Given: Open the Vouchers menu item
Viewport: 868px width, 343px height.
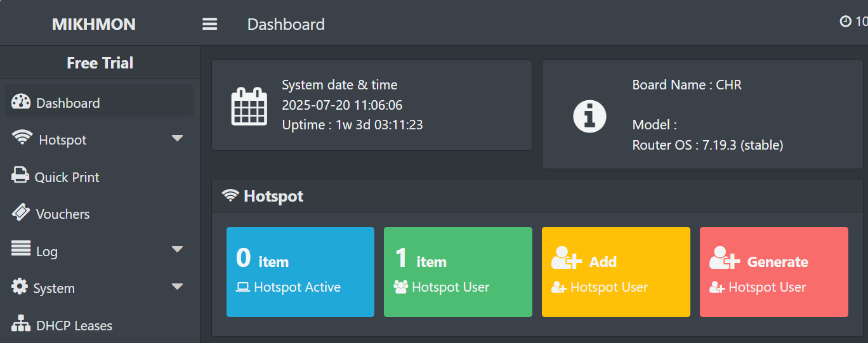Looking at the screenshot, I should coord(100,214).
